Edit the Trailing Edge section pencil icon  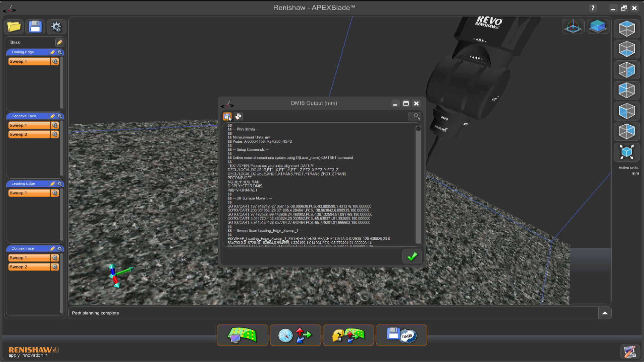coord(52,52)
